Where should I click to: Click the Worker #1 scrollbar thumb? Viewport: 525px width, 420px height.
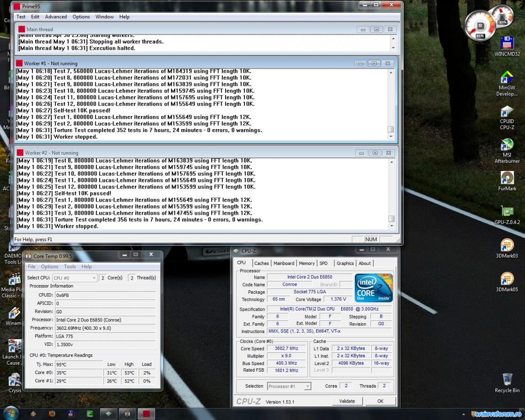pyautogui.click(x=391, y=129)
